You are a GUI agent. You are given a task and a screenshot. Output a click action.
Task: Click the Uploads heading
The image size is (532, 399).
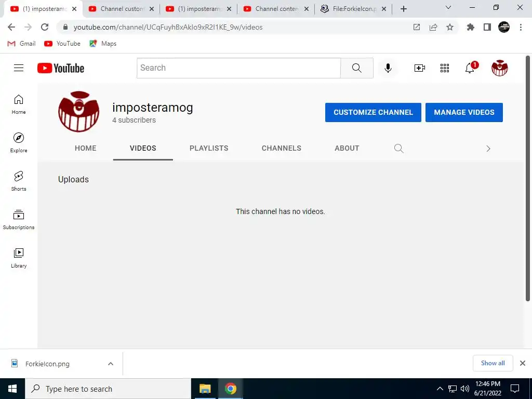click(x=73, y=179)
